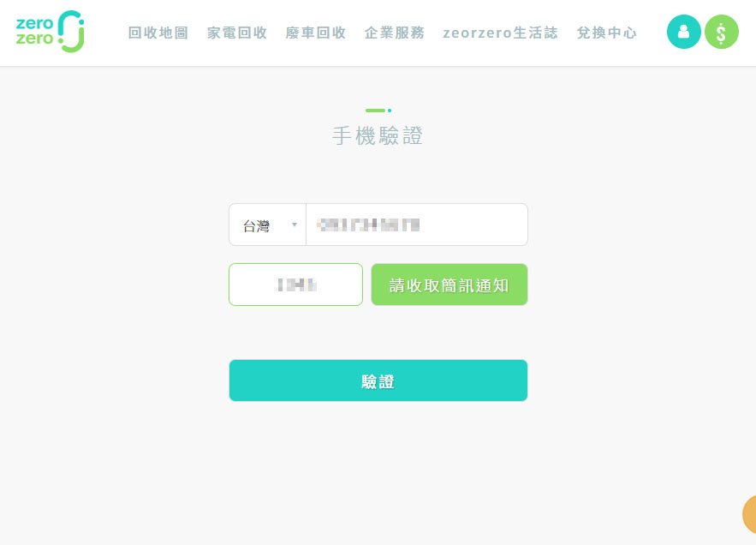Open the green dollar points icon
This screenshot has width=756, height=545.
721,32
